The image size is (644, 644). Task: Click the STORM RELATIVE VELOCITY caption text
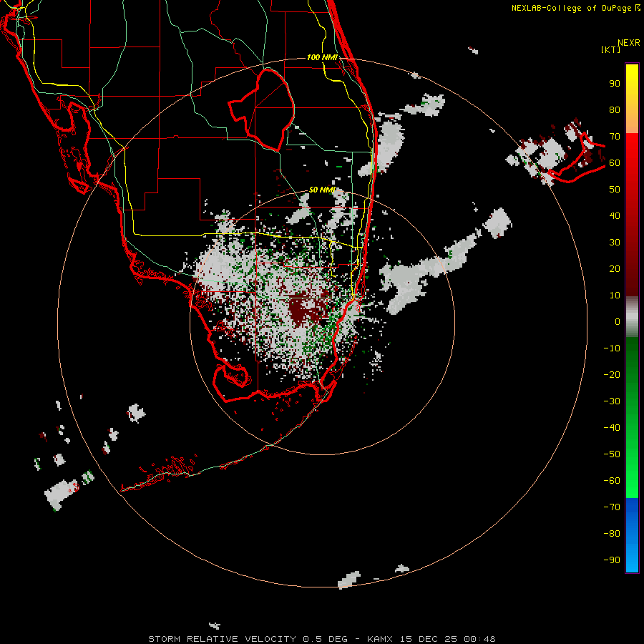pos(222,639)
